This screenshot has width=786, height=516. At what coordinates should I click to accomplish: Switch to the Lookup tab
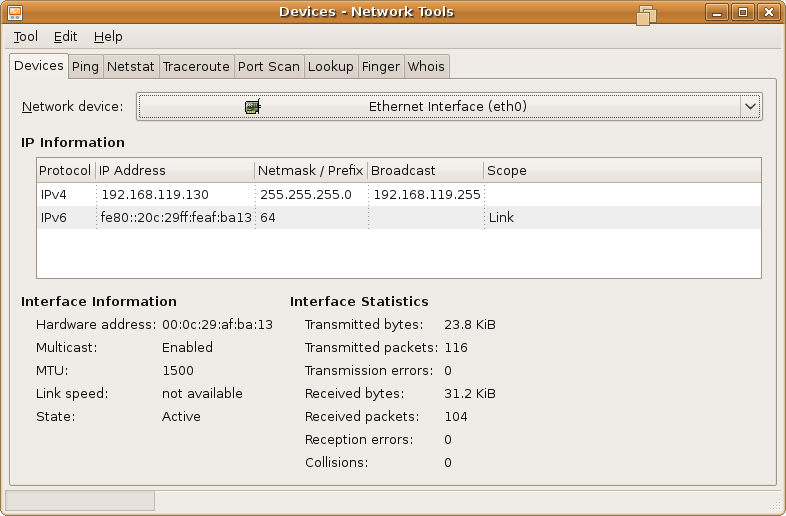tap(331, 67)
